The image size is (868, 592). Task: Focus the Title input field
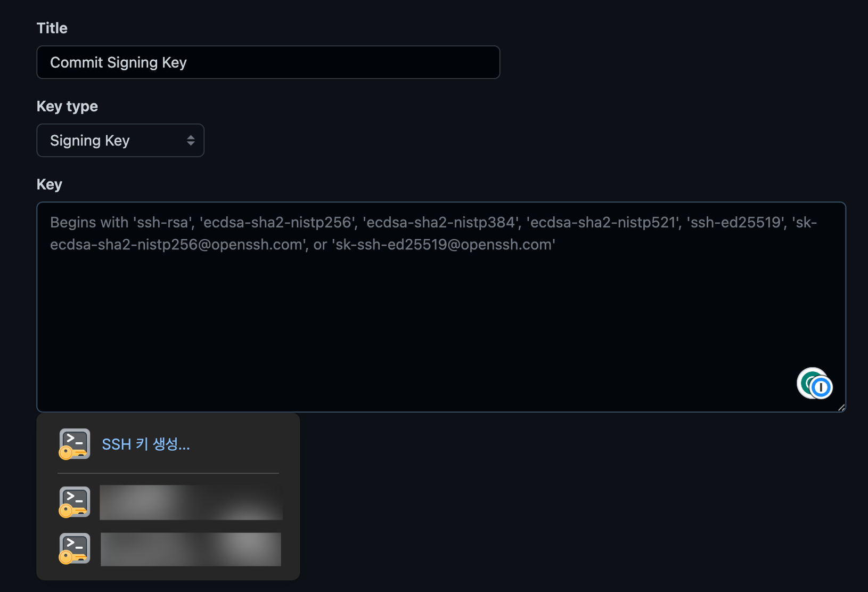[x=268, y=62]
